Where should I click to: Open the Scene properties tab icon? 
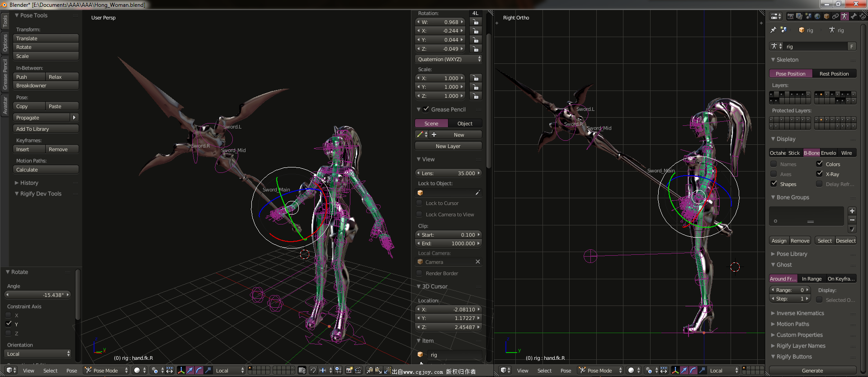tap(808, 16)
